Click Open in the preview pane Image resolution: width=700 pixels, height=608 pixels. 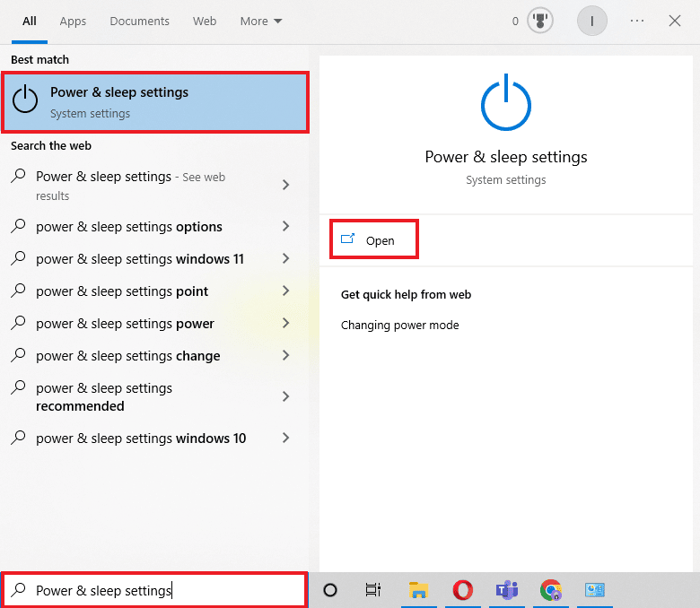click(374, 240)
